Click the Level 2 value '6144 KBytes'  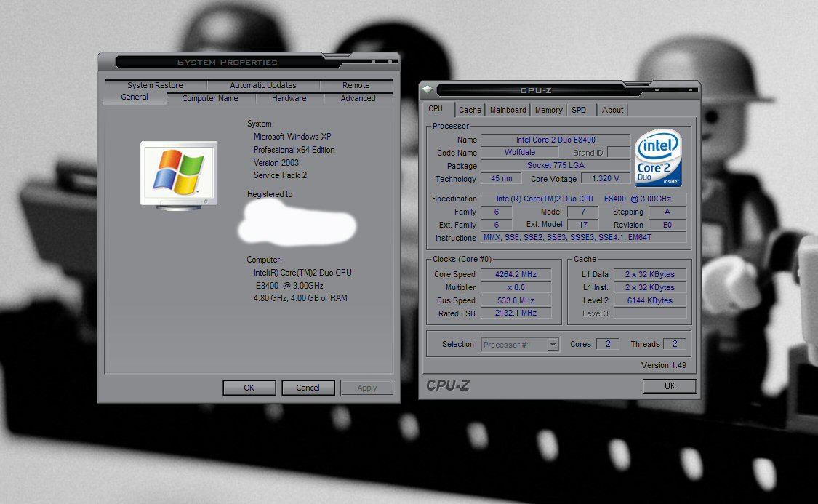pyautogui.click(x=650, y=300)
